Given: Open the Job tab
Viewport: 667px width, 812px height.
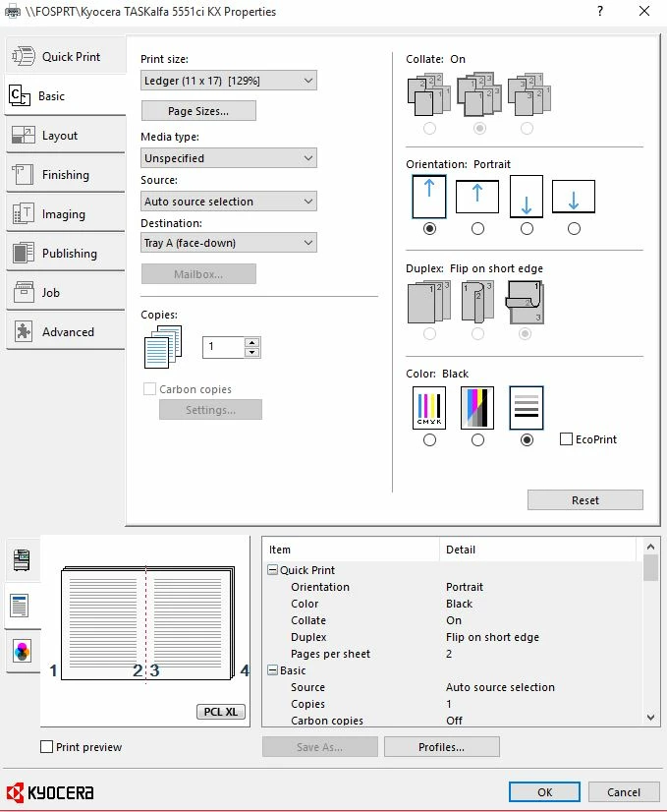Looking at the screenshot, I should pyautogui.click(x=65, y=293).
